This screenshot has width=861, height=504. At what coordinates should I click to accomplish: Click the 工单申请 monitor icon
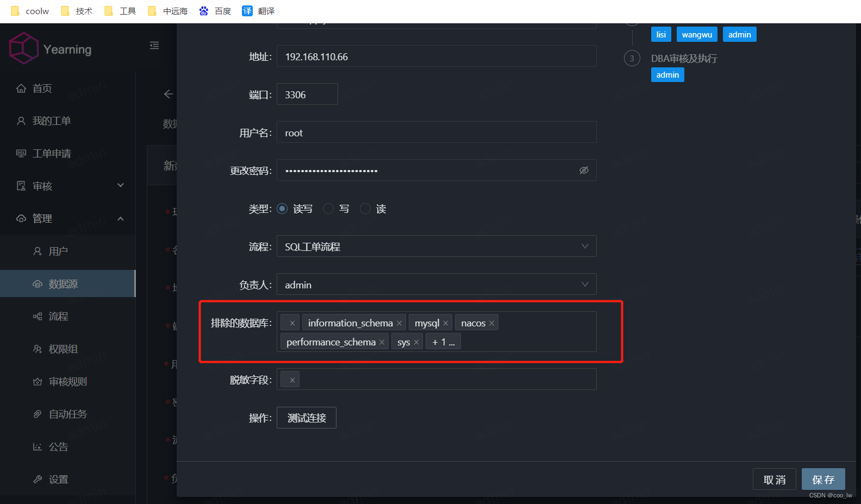pyautogui.click(x=21, y=153)
